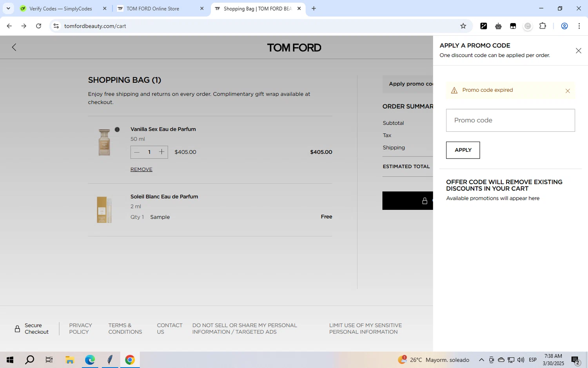Click the Soleil Blanc Eau de Parfum title
Screen dimensions: 588x368
coord(164,197)
